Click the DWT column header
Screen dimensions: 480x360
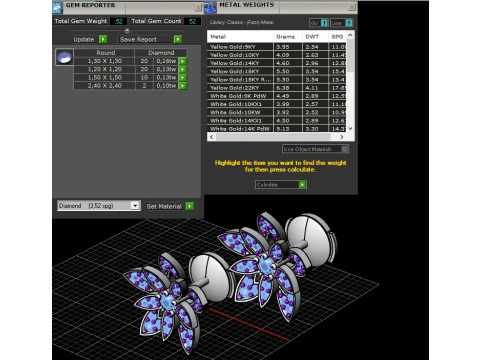click(x=316, y=37)
